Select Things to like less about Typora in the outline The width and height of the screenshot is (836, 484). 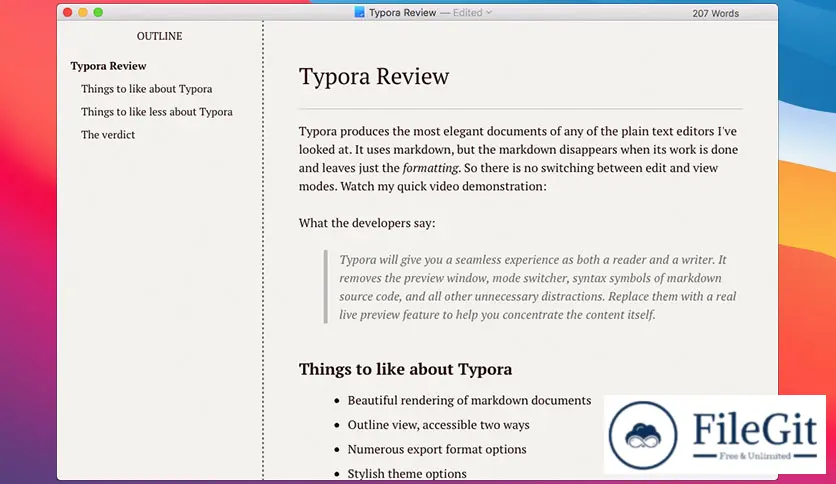pyautogui.click(x=157, y=112)
